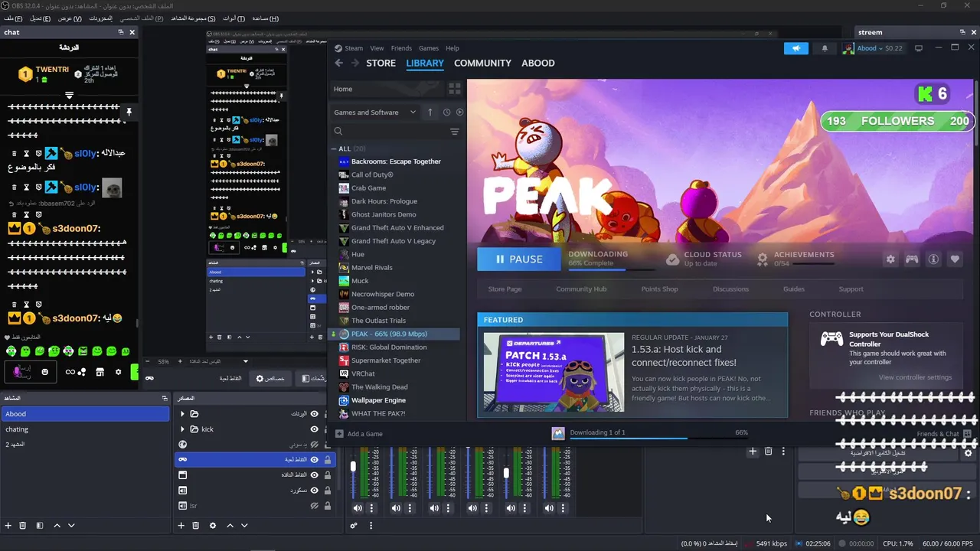This screenshot has width=980, height=551.
Task: Hide the دسكورد source
Action: [314, 491]
